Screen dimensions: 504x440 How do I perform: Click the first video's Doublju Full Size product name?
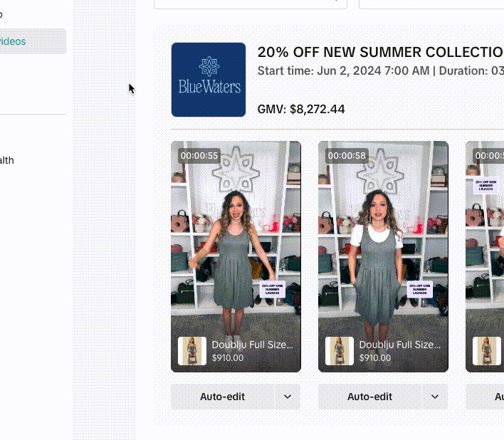coord(252,345)
